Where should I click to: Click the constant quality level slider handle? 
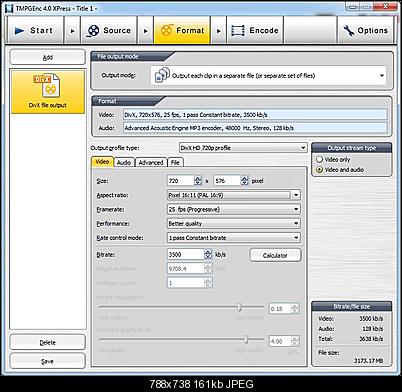coord(246,339)
